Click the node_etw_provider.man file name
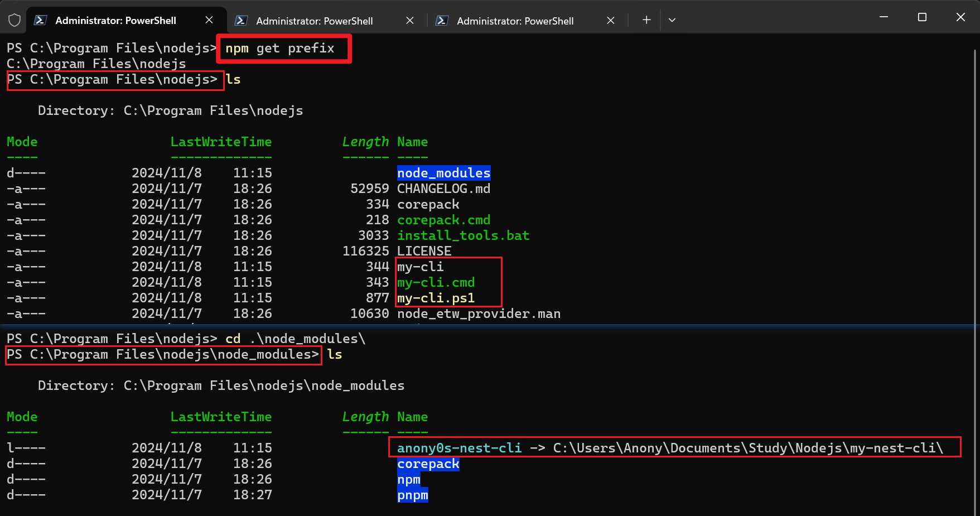This screenshot has width=980, height=516. (479, 314)
